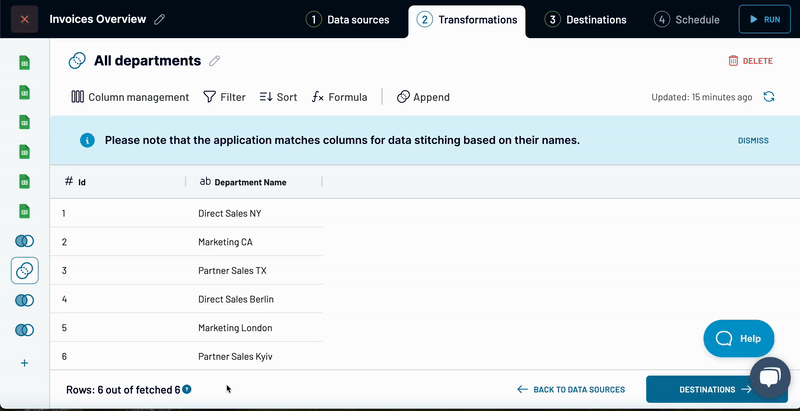Click the rows info question mark icon
The width and height of the screenshot is (800, 411).
click(187, 390)
